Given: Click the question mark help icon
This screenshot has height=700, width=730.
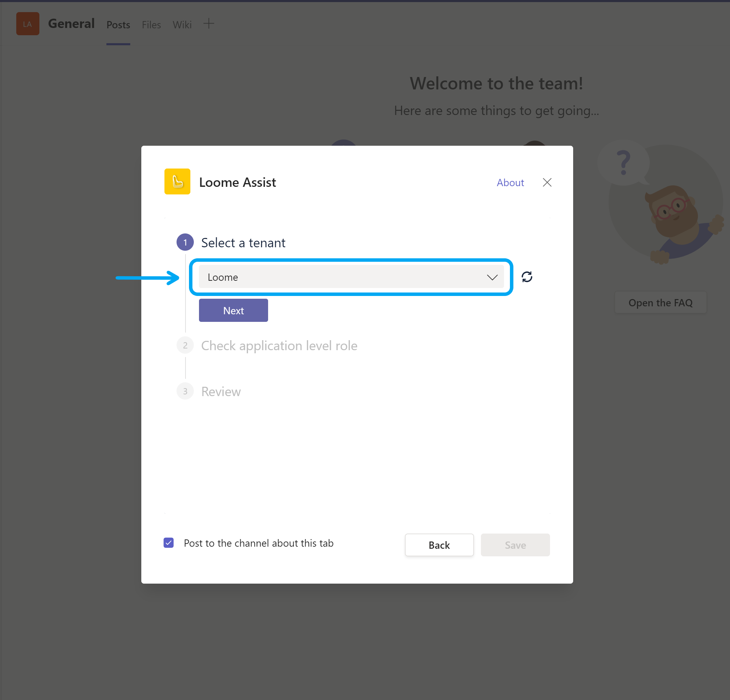Looking at the screenshot, I should click(x=623, y=162).
